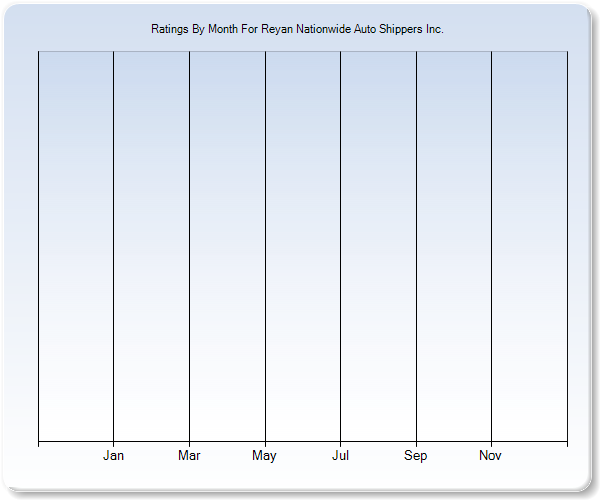Image resolution: width=600 pixels, height=500 pixels.
Task: Click the chart title text
Action: coord(297,30)
